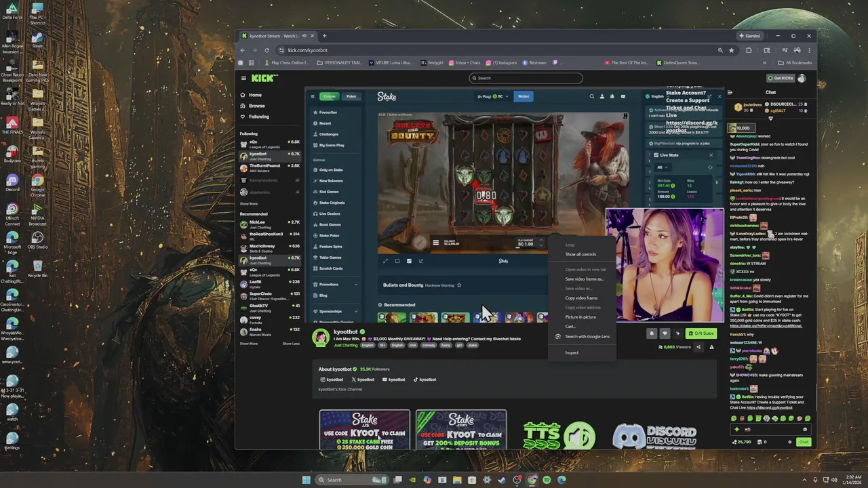Open a new Chrome tab
This screenshot has height=488, width=868.
coord(324,36)
